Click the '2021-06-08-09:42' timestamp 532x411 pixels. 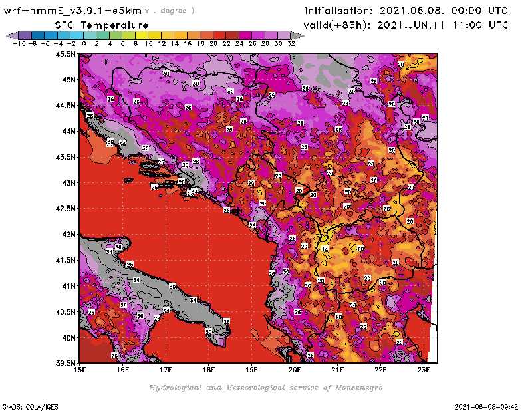(486, 407)
